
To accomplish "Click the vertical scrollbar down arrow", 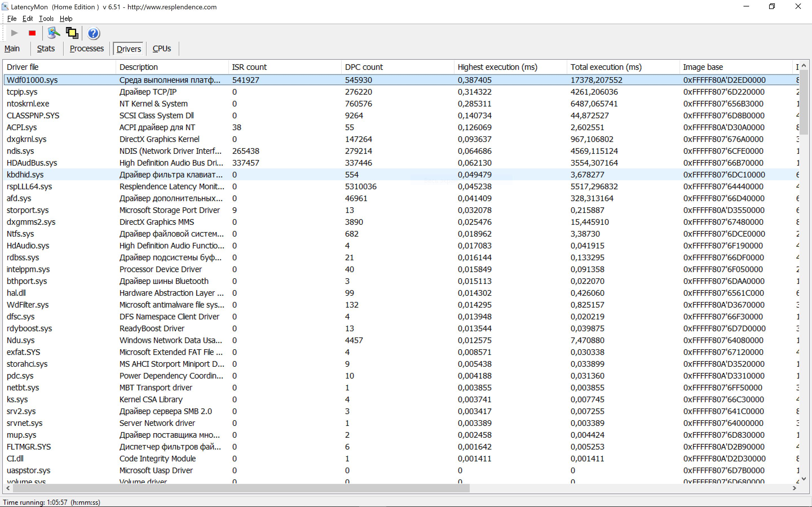I will pyautogui.click(x=804, y=479).
